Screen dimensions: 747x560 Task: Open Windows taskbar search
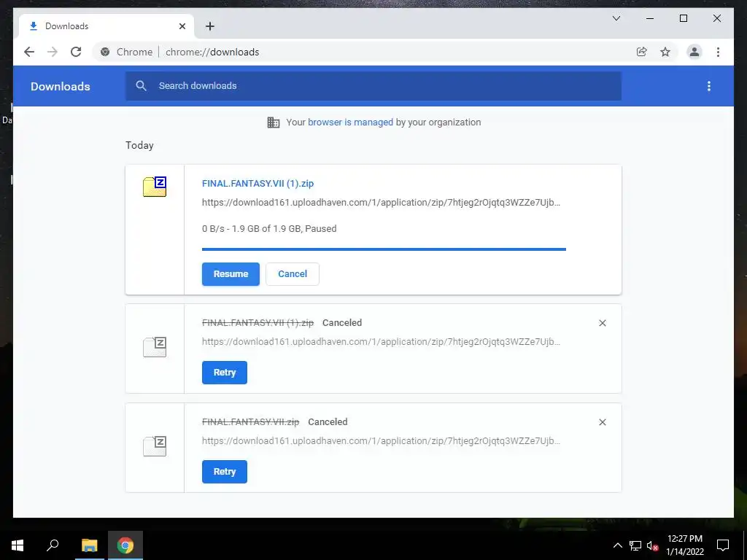coord(53,545)
